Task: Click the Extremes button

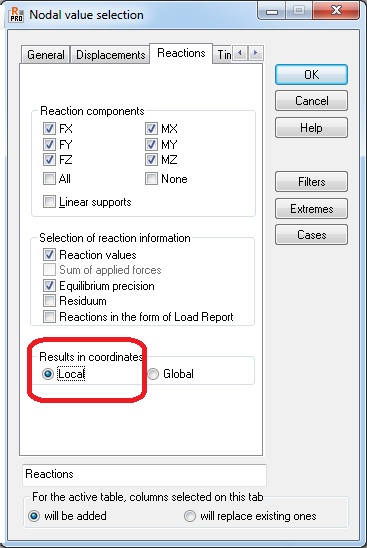Action: [x=311, y=209]
